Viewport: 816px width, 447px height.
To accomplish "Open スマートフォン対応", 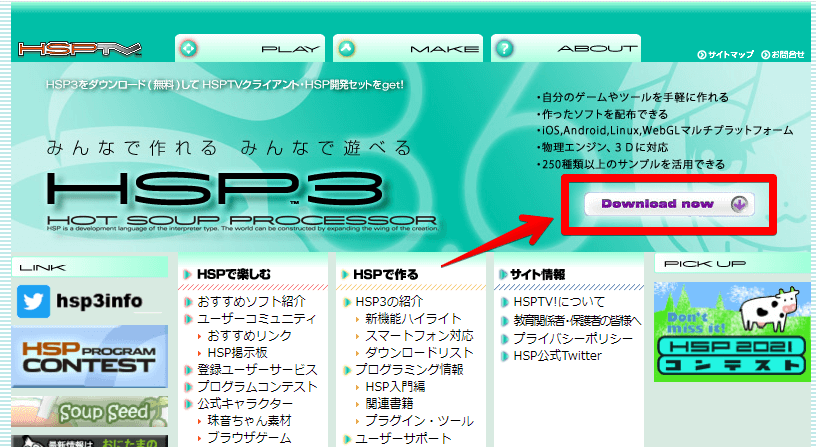I will [x=419, y=336].
